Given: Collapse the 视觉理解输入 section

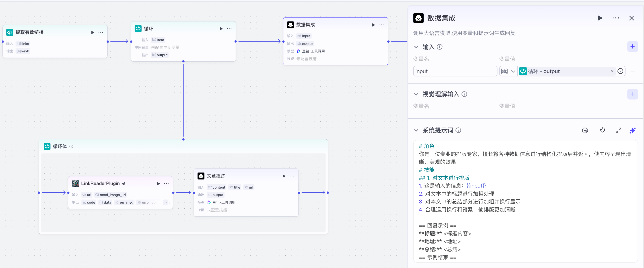Looking at the screenshot, I should [416, 94].
